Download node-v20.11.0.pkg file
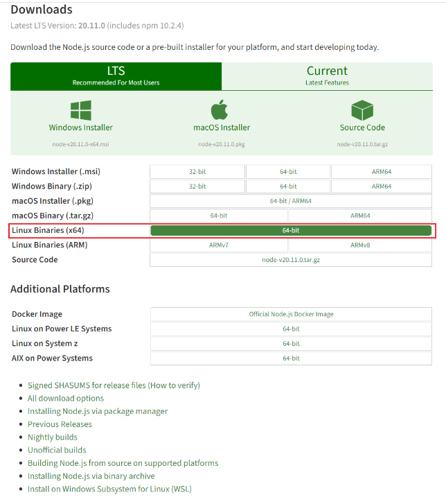This screenshot has width=446, height=504. coord(222,144)
